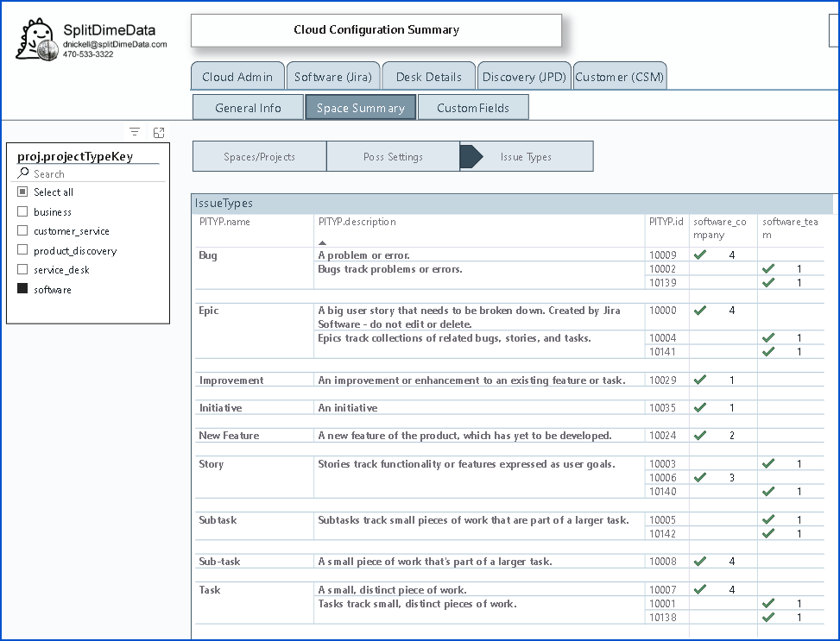This screenshot has width=840, height=641.
Task: Click the green checkmark in row 10141
Action: pos(768,352)
